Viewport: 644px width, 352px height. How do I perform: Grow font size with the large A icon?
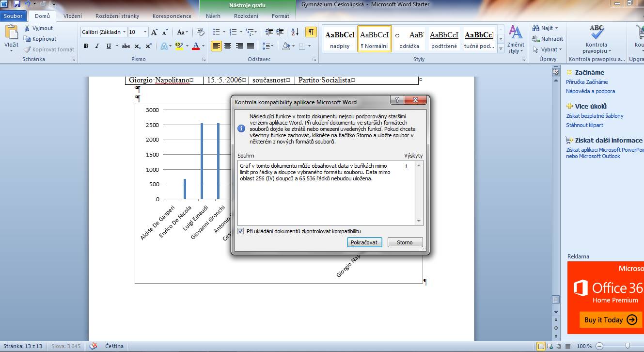[155, 32]
